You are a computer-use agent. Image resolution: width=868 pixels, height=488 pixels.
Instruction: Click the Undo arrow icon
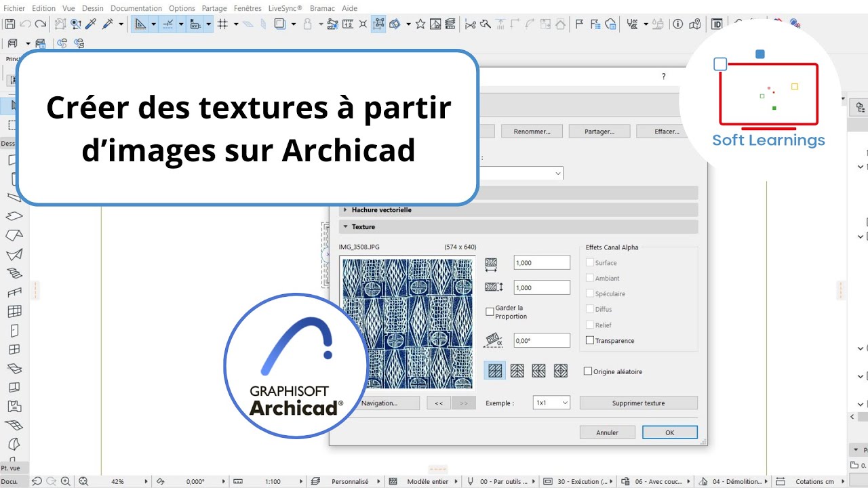tap(25, 24)
